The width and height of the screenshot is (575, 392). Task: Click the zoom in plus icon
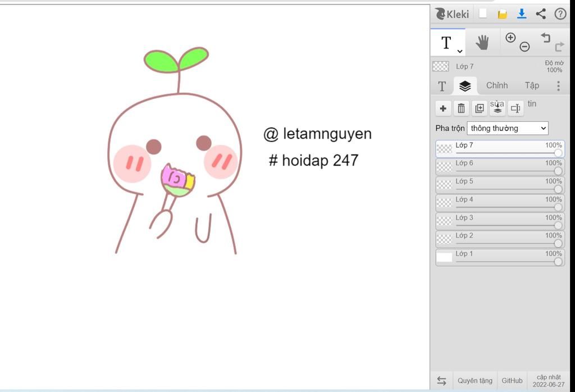coord(510,38)
